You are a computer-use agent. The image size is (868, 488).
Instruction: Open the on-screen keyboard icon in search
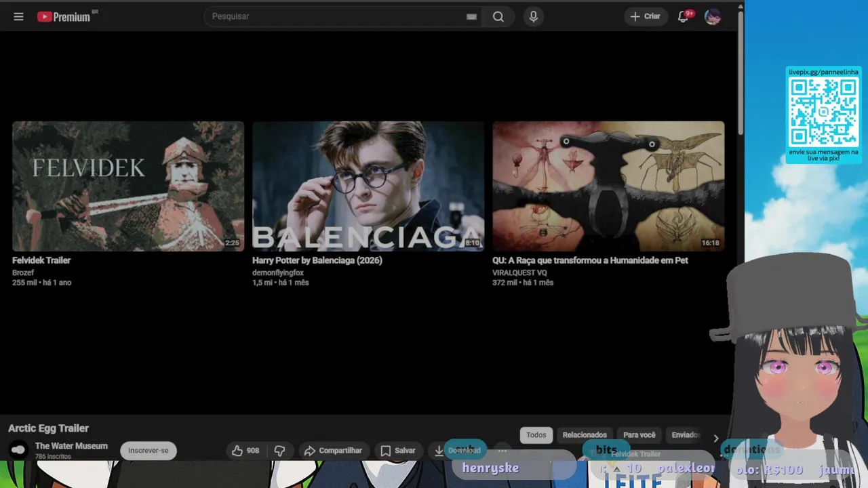[471, 17]
